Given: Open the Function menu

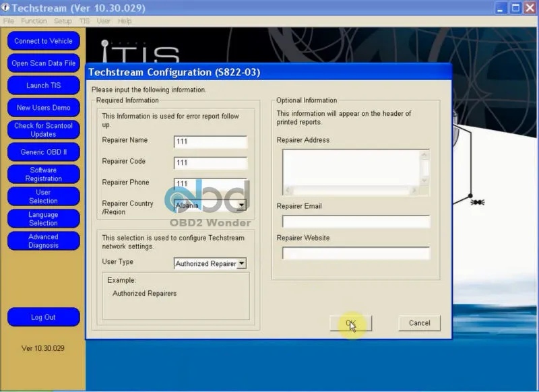Looking at the screenshot, I should (34, 21).
